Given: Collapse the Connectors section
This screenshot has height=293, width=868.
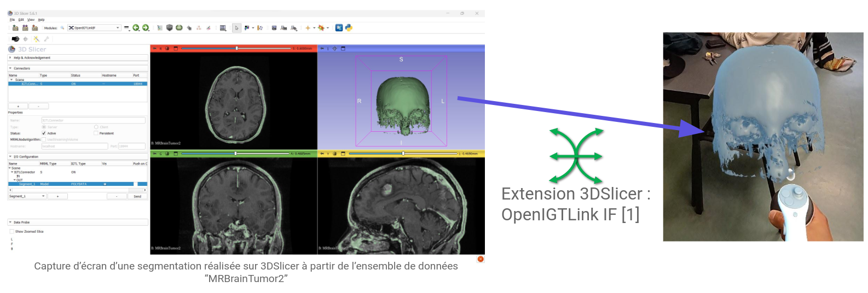Looking at the screenshot, I should click(x=78, y=68).
